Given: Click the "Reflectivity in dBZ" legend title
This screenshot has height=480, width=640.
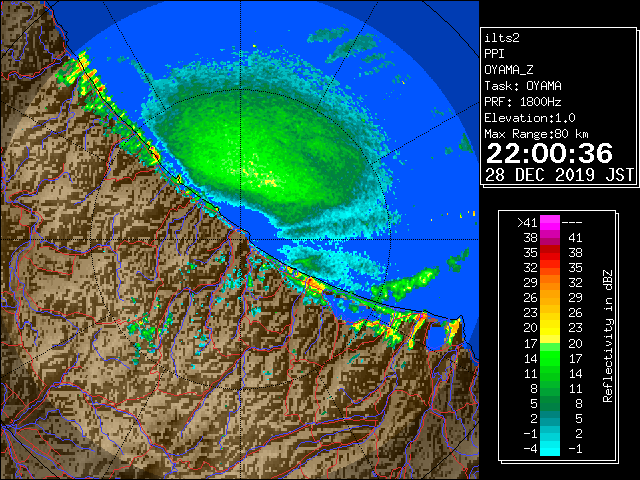Looking at the screenshot, I should click(608, 336).
